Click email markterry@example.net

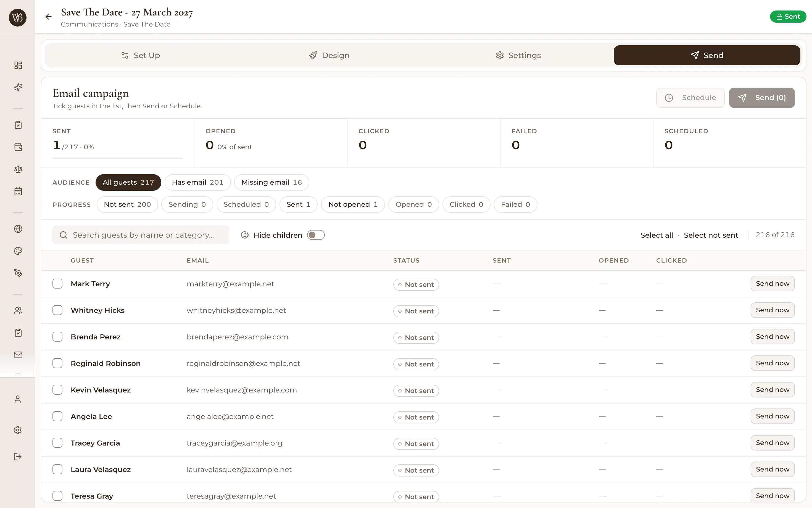230,284
